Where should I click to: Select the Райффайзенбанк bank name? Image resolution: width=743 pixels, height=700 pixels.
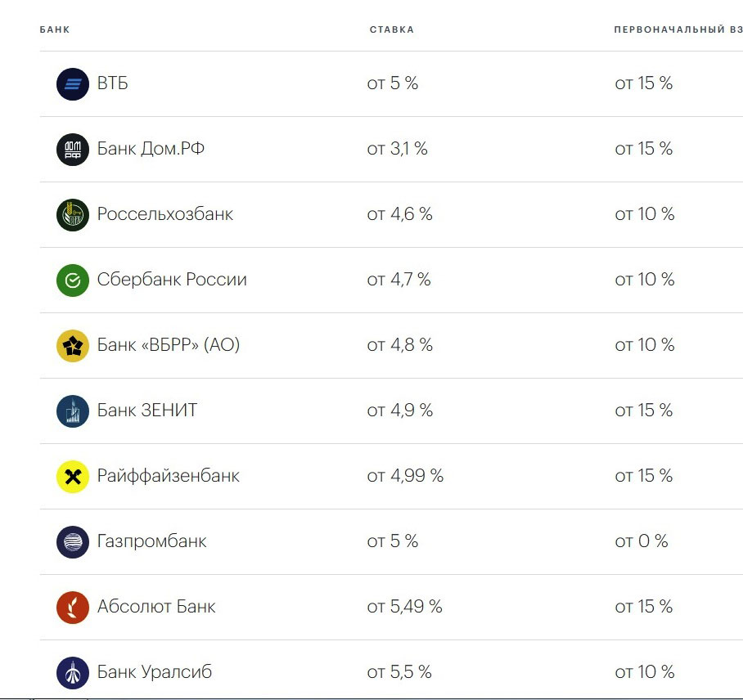coord(169,475)
